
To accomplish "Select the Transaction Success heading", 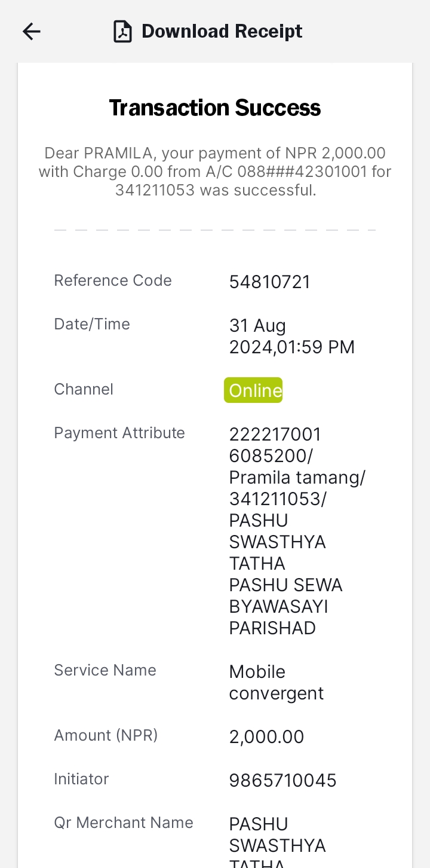I will click(215, 108).
